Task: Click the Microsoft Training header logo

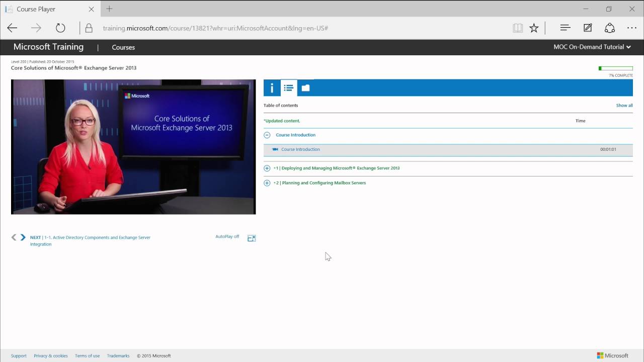Action: coord(48,47)
